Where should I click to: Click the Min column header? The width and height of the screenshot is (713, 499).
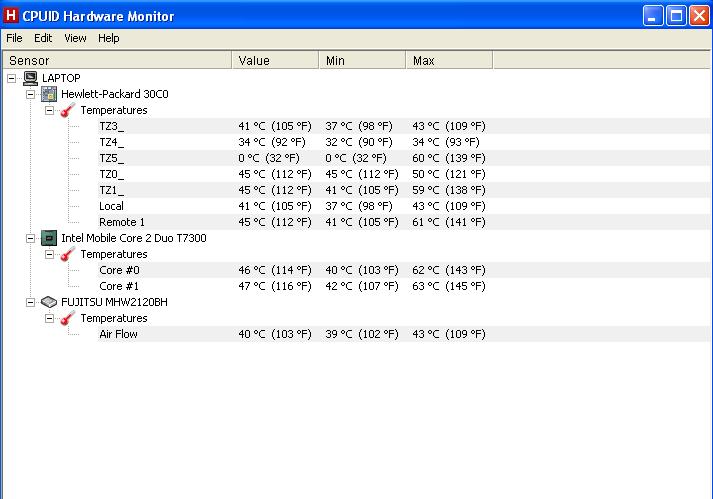[x=362, y=60]
